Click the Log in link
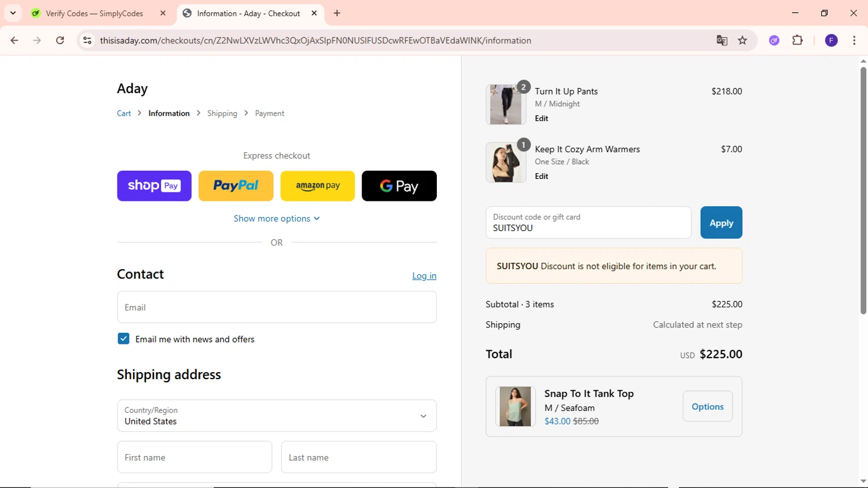The image size is (868, 488). click(424, 276)
